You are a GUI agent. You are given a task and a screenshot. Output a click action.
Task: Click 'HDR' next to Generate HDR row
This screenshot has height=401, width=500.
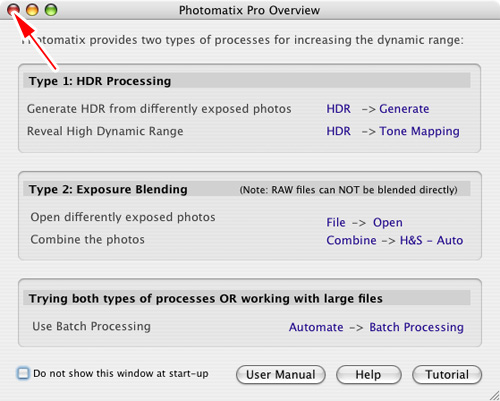click(338, 109)
